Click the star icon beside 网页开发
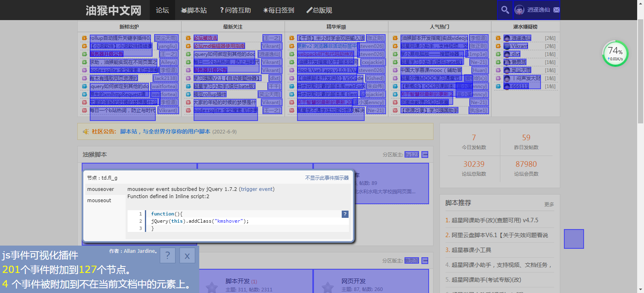Viewport: 644px width, 293px height. coord(328,287)
